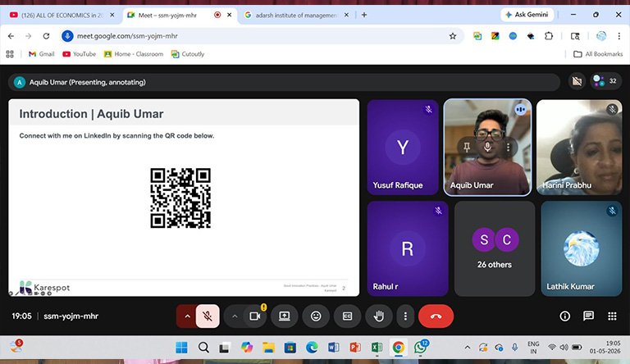Image resolution: width=630 pixels, height=364 pixels.
Task: Open more options three-dot menu in call bar
Action: pos(405,316)
